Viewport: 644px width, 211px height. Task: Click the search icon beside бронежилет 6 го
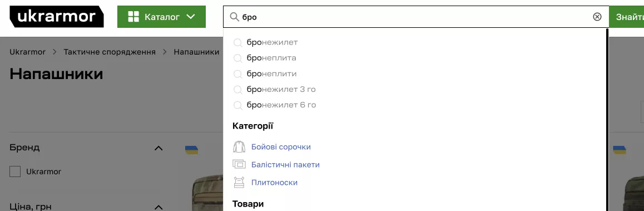(237, 105)
